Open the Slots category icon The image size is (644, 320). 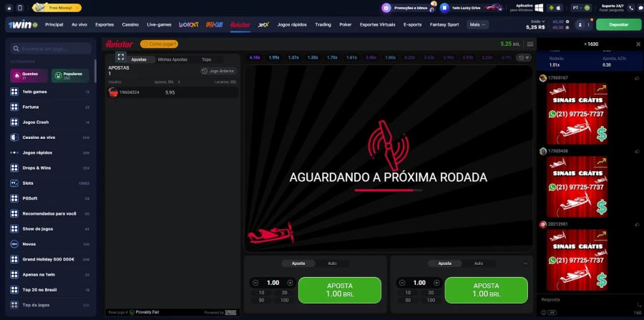[x=14, y=183]
